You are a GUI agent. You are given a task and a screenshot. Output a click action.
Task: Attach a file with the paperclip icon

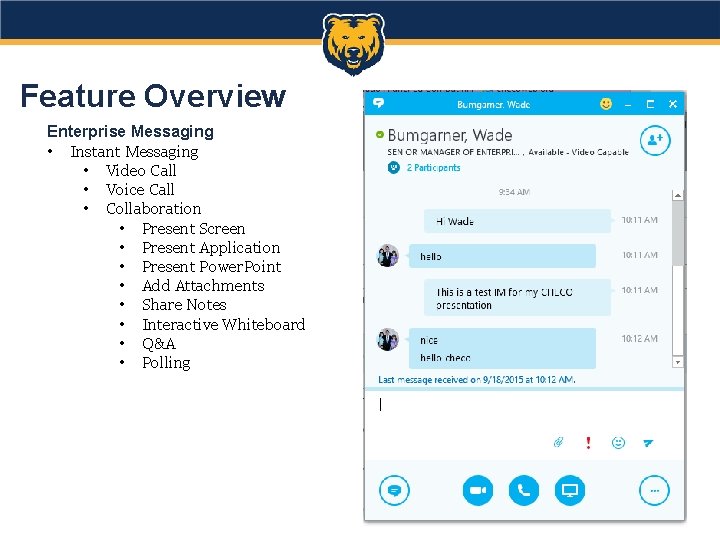tap(558, 442)
